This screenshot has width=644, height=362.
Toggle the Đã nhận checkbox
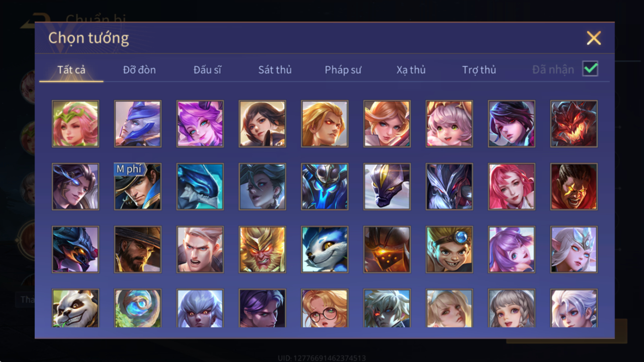590,69
